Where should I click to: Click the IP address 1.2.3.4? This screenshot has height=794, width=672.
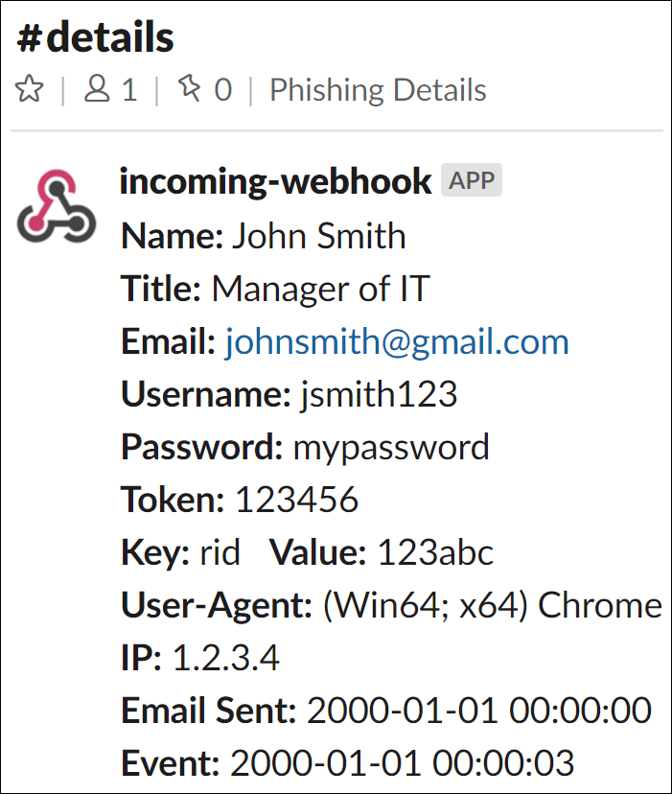[x=226, y=658]
